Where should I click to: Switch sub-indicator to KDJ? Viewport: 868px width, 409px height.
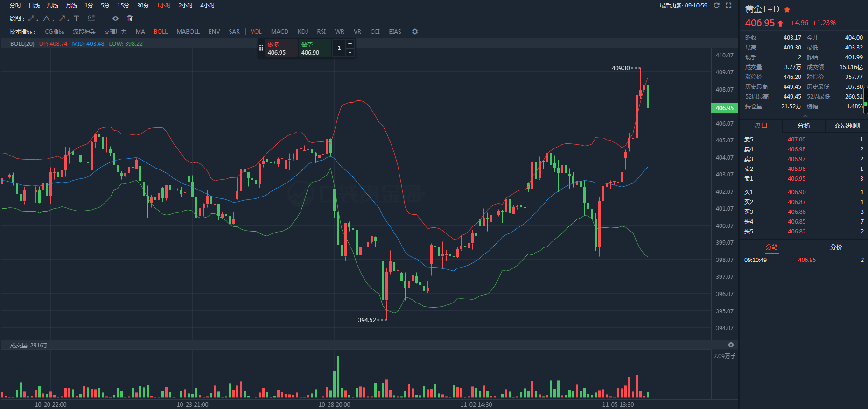303,32
